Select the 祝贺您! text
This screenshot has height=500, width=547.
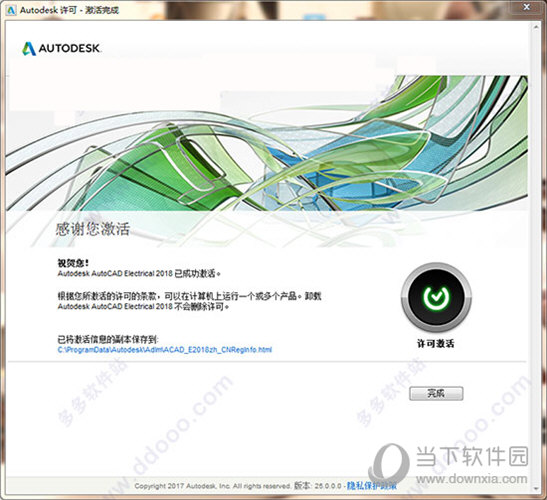click(73, 263)
